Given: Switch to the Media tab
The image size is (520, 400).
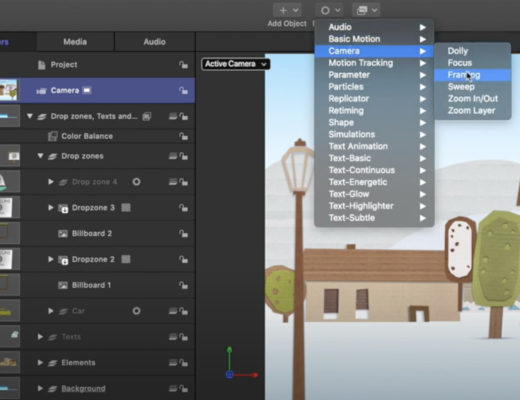Looking at the screenshot, I should point(75,42).
